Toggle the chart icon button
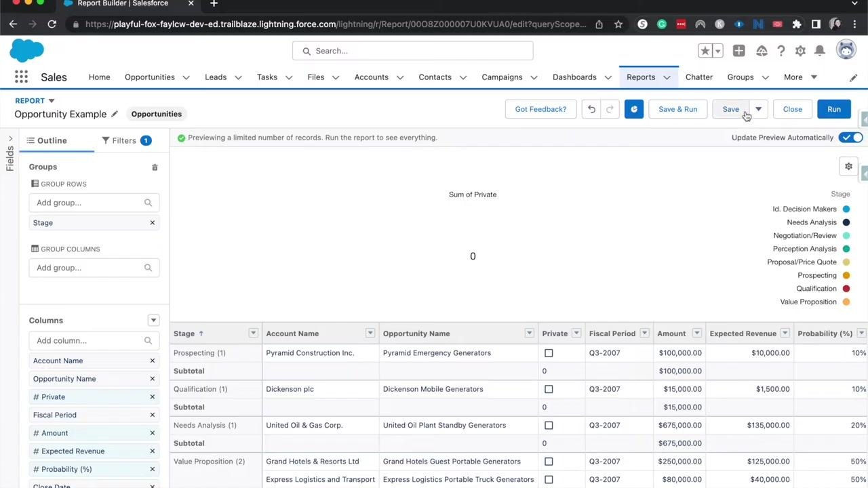This screenshot has width=868, height=488. coord(634,109)
